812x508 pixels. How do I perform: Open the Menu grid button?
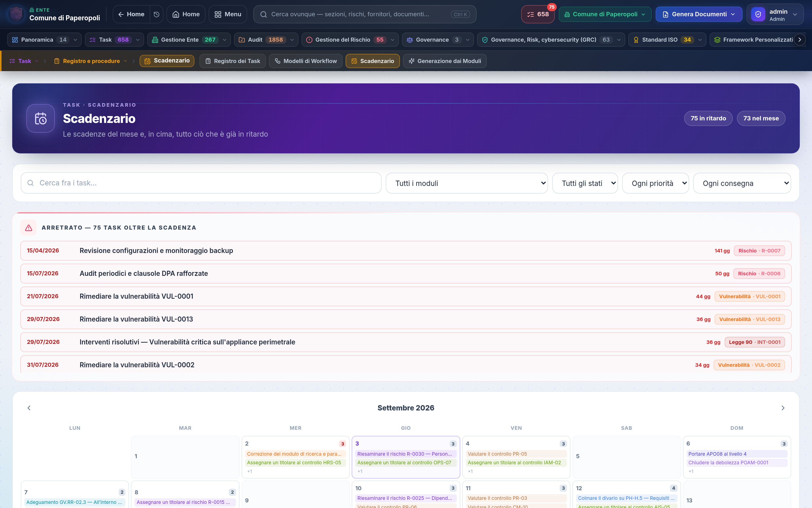point(228,14)
